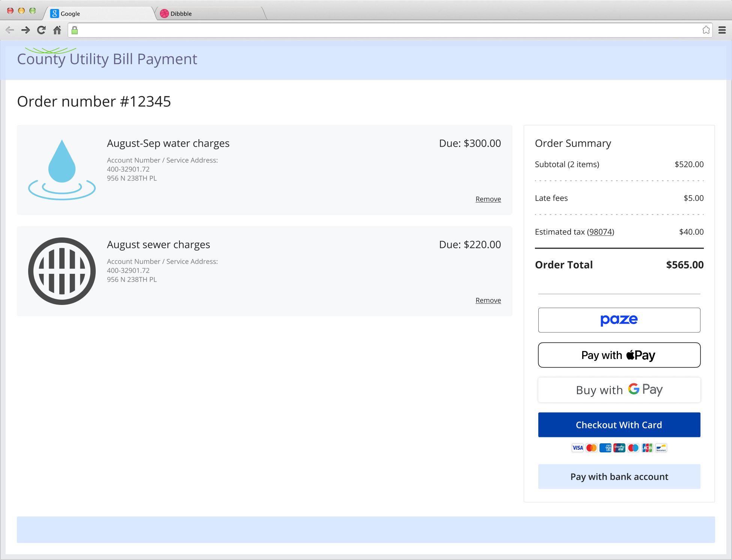Click the water droplet bill icon
Screen dimensions: 732x560
click(x=62, y=170)
